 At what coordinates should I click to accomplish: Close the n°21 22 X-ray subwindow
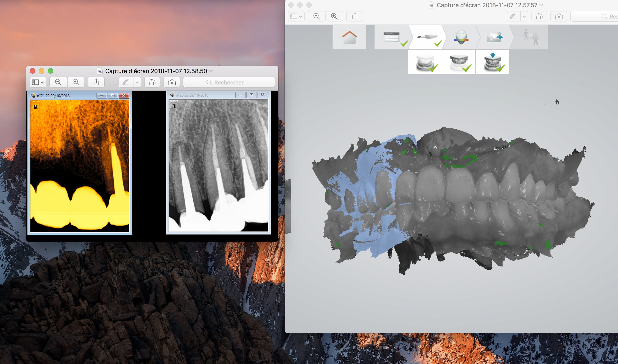tap(124, 96)
